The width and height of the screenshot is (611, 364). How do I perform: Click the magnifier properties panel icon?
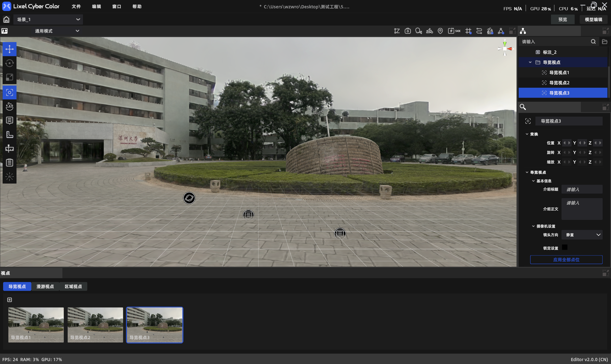pos(523,107)
